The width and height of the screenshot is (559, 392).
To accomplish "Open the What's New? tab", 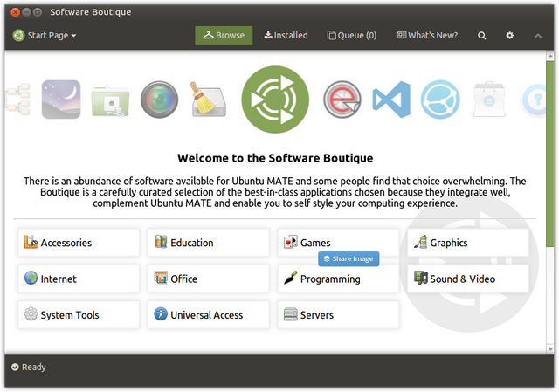I will (427, 35).
